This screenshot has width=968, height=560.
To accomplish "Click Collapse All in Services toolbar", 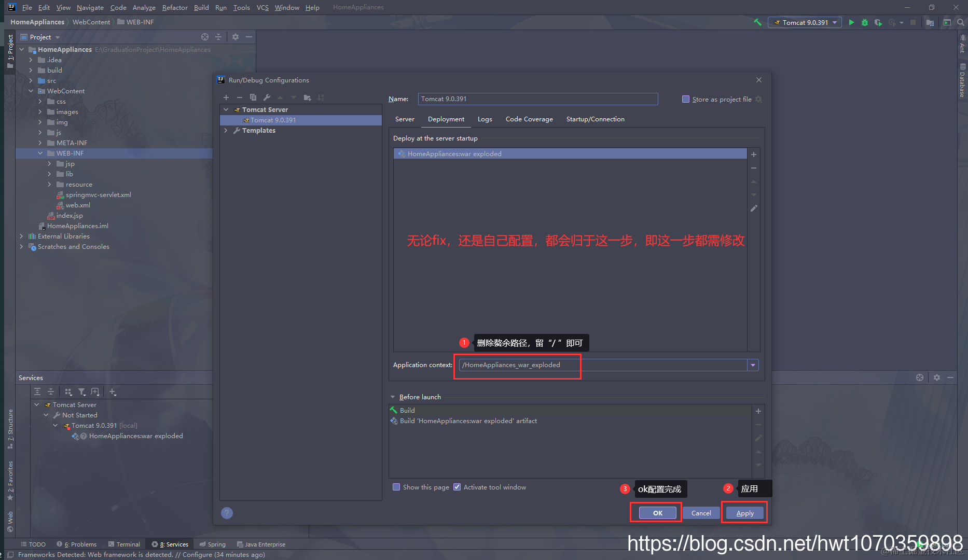I will pos(51,392).
